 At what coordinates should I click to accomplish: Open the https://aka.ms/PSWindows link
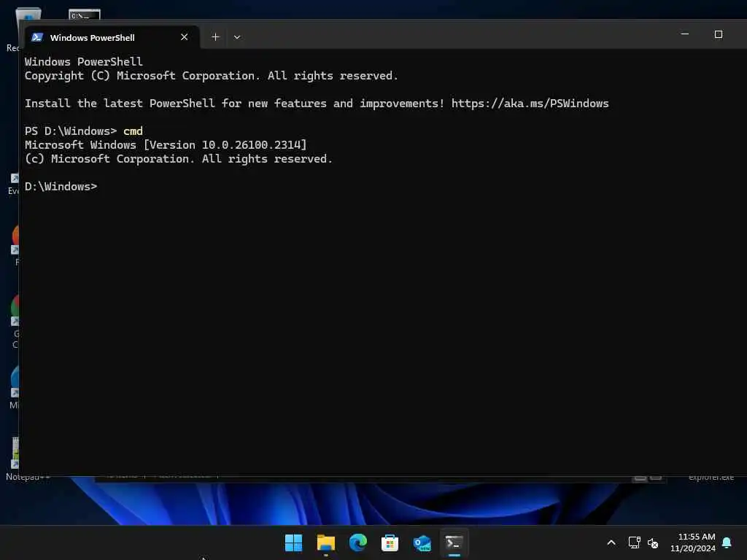(530, 104)
